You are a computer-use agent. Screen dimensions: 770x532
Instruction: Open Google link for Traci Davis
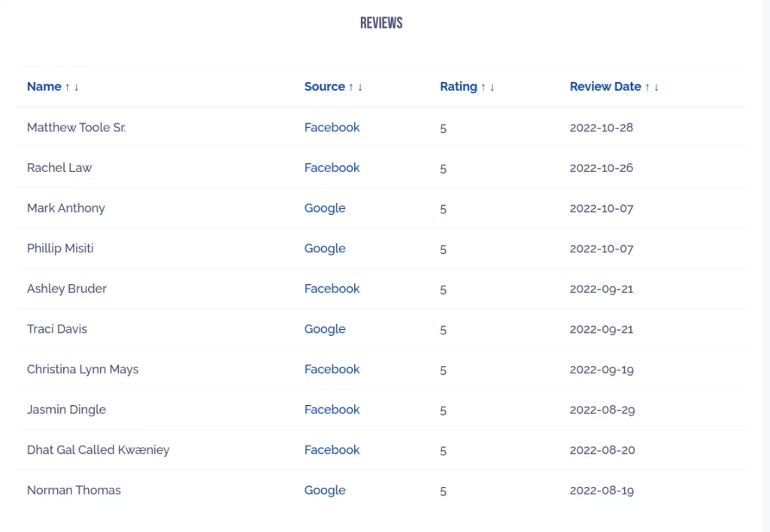325,329
